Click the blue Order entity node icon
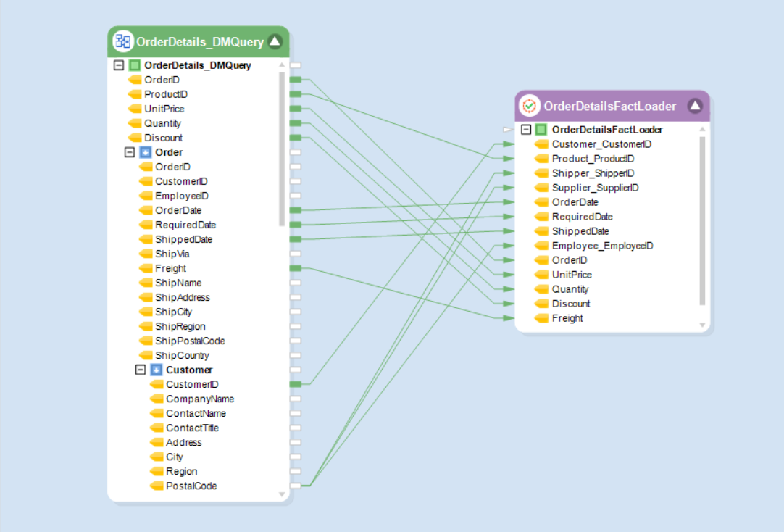 point(146,152)
